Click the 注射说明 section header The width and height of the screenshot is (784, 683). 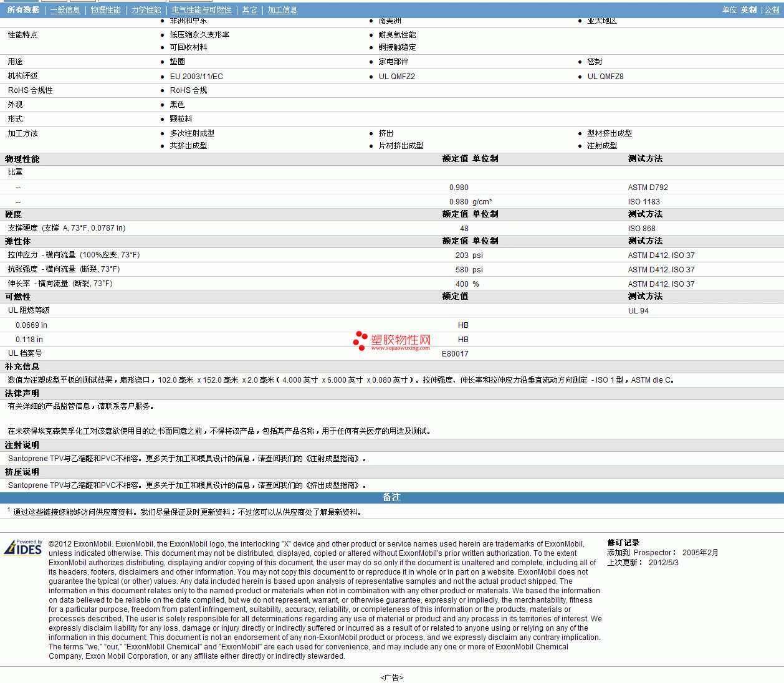[22, 445]
